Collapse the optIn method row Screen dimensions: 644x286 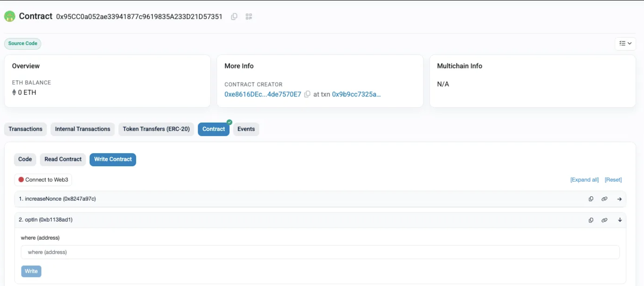click(x=620, y=220)
